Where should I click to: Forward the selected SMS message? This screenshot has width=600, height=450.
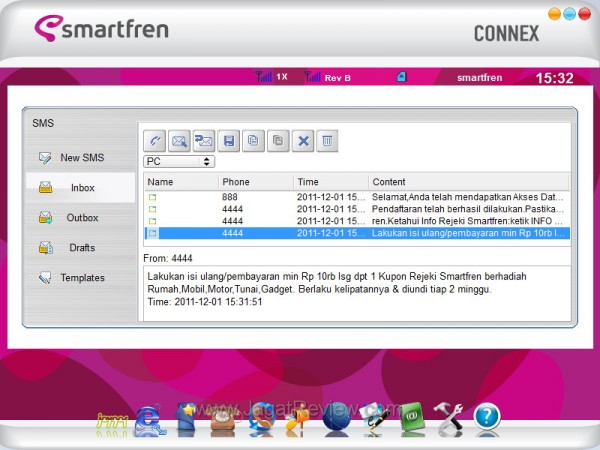(204, 141)
